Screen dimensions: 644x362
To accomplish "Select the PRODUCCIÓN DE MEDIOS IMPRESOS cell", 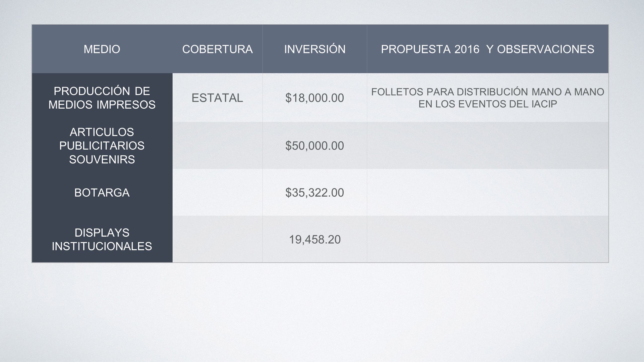I will tap(102, 98).
